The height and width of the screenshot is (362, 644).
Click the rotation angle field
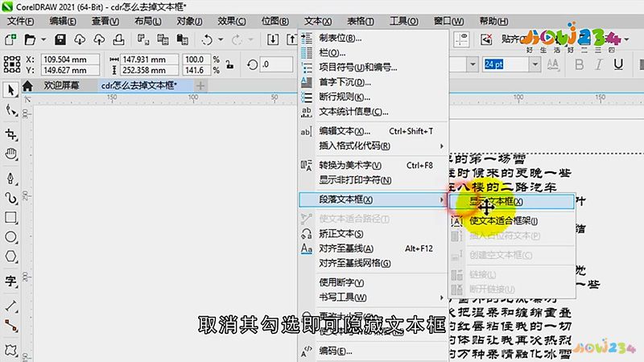click(277, 64)
